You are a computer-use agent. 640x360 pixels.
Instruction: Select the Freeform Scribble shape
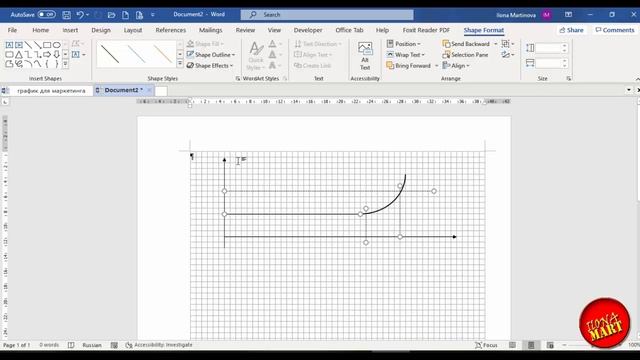[x=19, y=64]
